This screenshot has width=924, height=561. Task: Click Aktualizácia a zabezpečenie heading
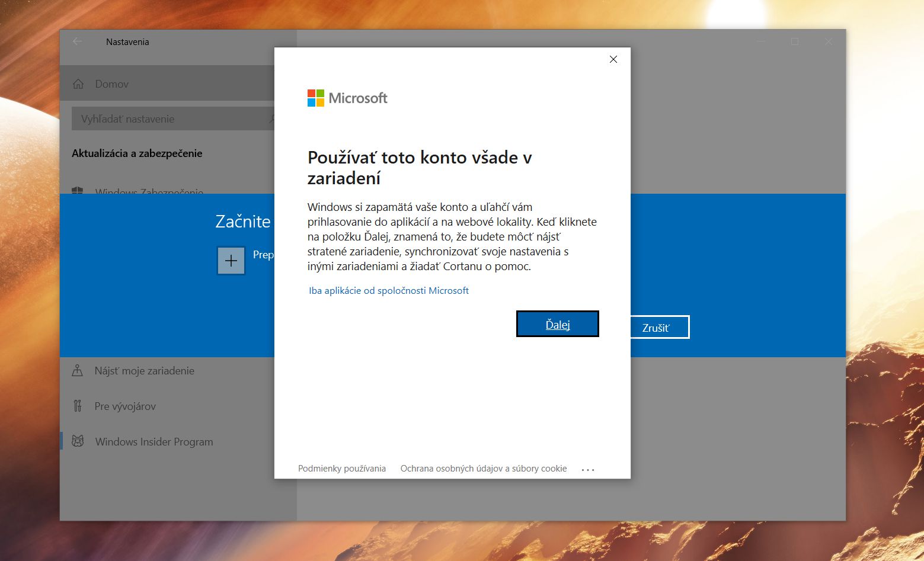[137, 153]
